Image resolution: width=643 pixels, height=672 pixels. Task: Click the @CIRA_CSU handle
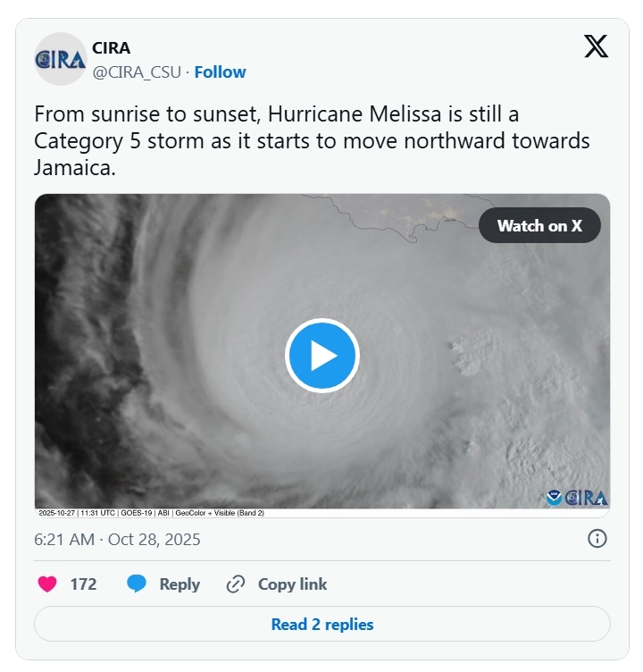pyautogui.click(x=137, y=71)
